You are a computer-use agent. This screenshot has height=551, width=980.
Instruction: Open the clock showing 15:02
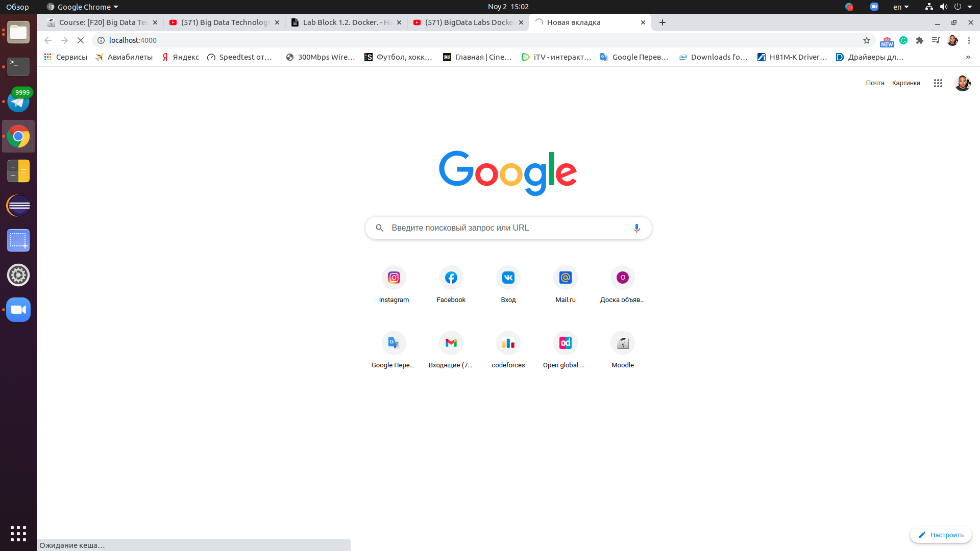[x=508, y=7]
